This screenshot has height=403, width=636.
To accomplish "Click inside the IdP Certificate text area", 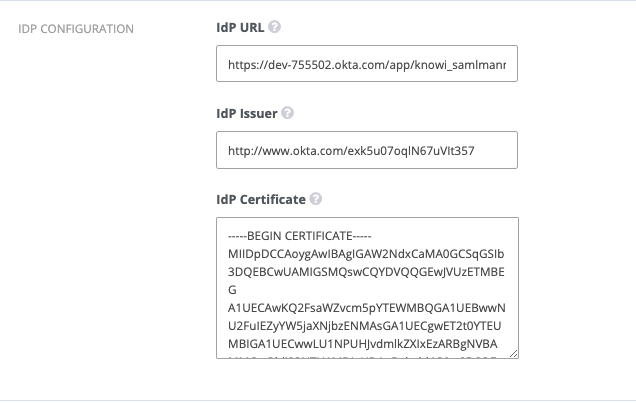I will pos(366,288).
